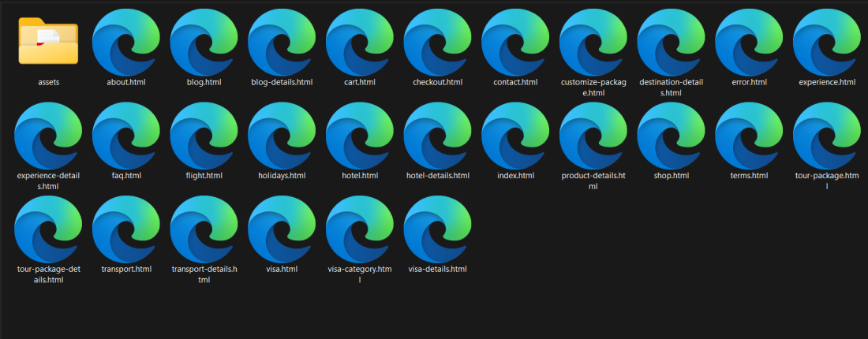The height and width of the screenshot is (339, 868).
Task: Select the visa.html file icon
Action: click(282, 229)
